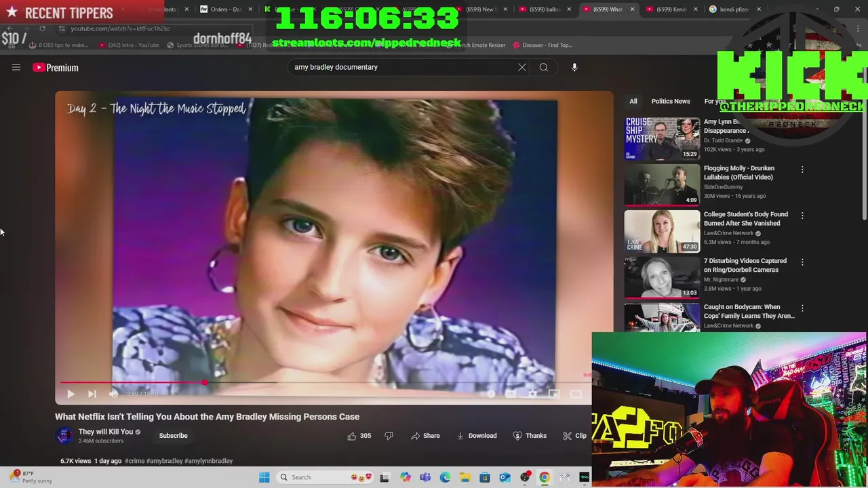Screen dimensions: 868x488
Task: Open the #amylynnbradley hashtag
Action: [209, 461]
